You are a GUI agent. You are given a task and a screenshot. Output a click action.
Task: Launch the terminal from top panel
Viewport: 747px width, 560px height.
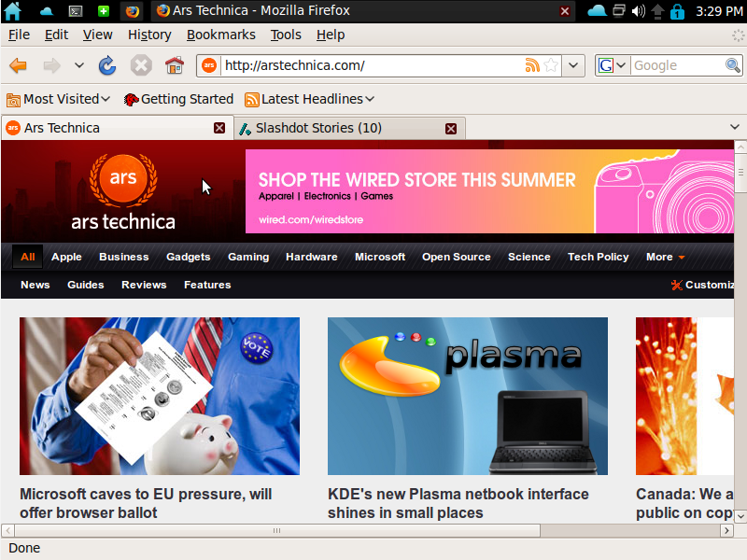click(76, 11)
